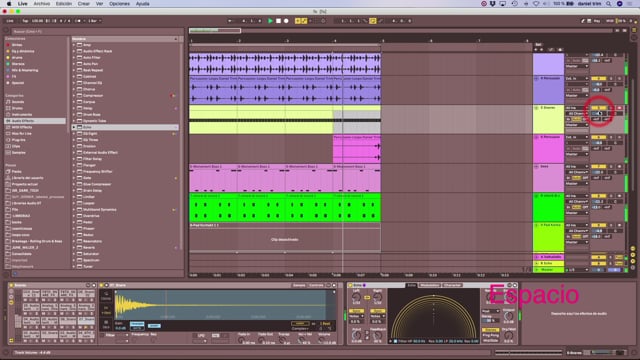
Task: Click the arrangement overview bar
Action: pos(402,31)
